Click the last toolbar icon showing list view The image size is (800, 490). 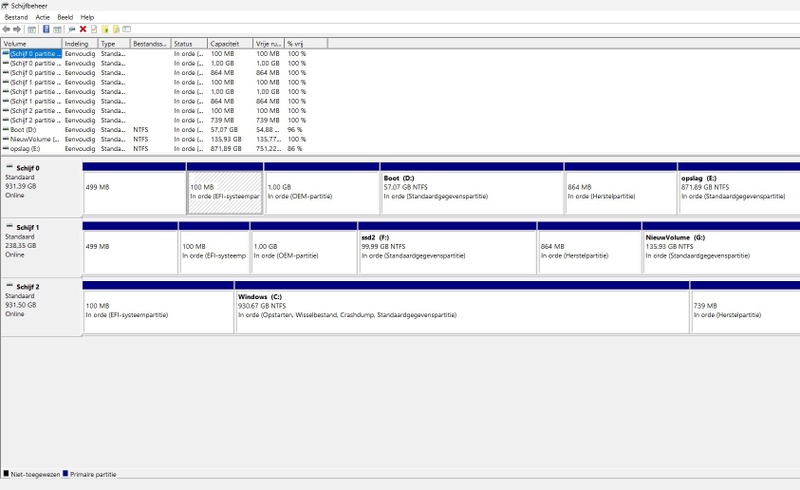point(127,29)
